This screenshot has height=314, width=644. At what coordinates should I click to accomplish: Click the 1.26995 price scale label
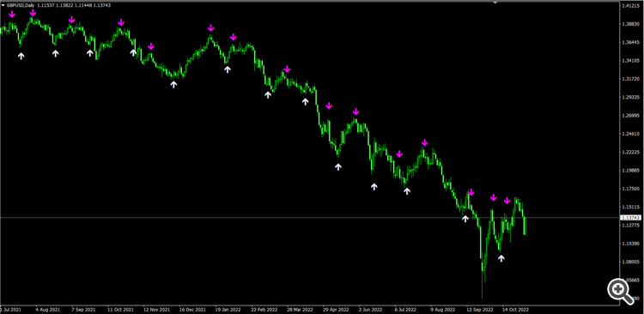(x=630, y=115)
